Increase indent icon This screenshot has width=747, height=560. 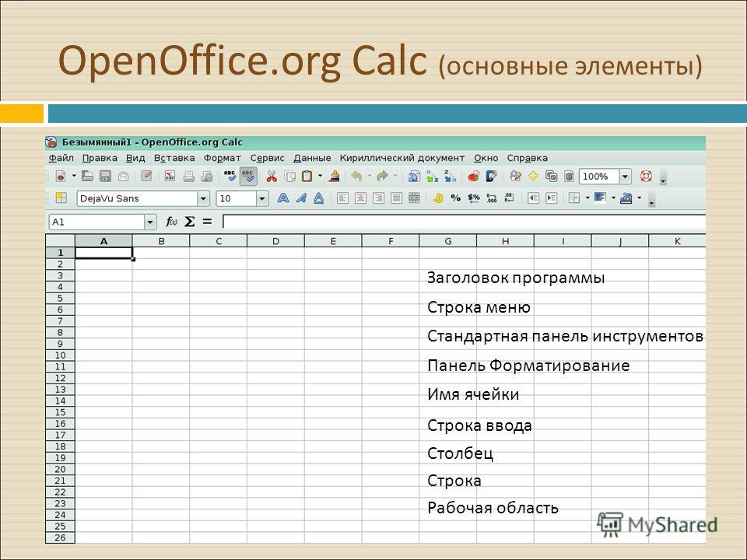pos(551,198)
